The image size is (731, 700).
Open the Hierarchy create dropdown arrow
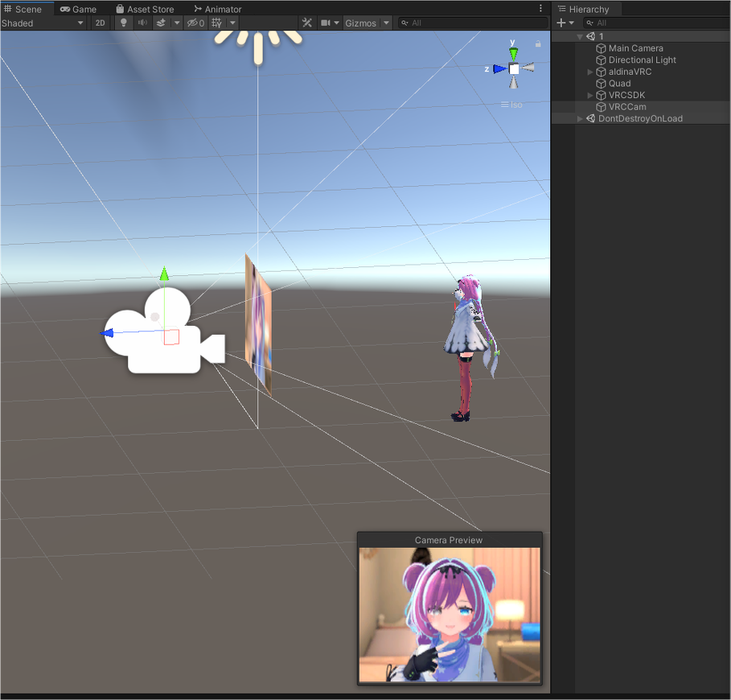click(x=572, y=23)
